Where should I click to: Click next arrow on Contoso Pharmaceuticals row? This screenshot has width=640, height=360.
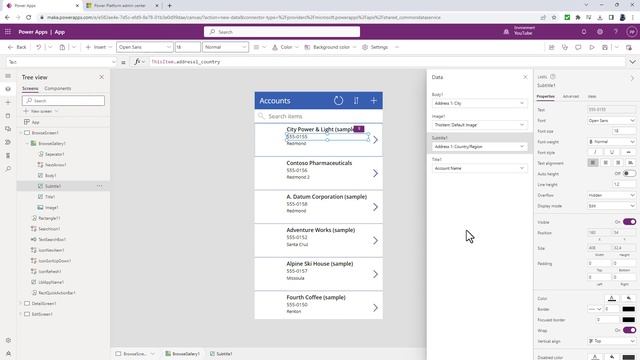pos(375,173)
